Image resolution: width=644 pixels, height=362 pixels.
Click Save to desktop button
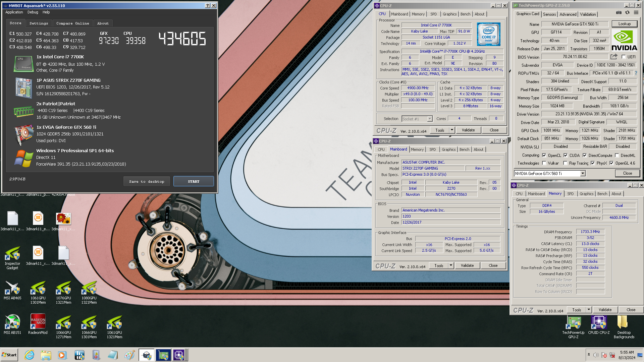click(x=147, y=181)
